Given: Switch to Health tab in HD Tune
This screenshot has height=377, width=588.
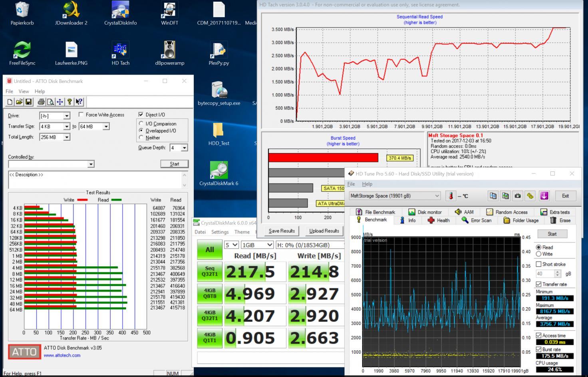Looking at the screenshot, I should point(439,220).
